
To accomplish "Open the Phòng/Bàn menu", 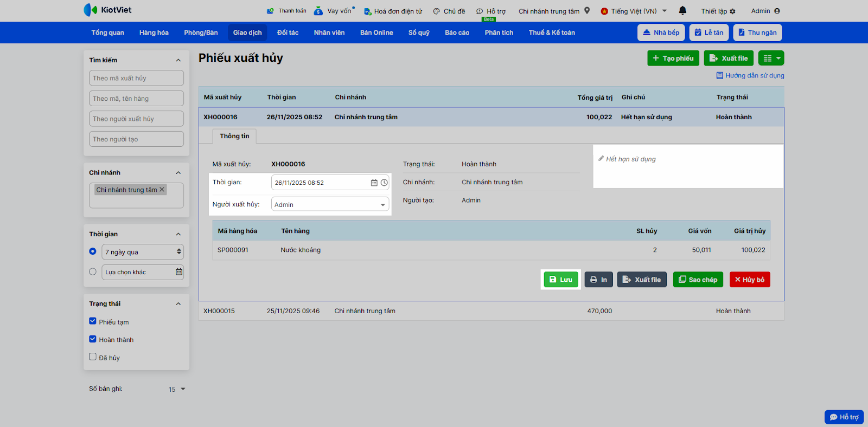I will click(201, 33).
